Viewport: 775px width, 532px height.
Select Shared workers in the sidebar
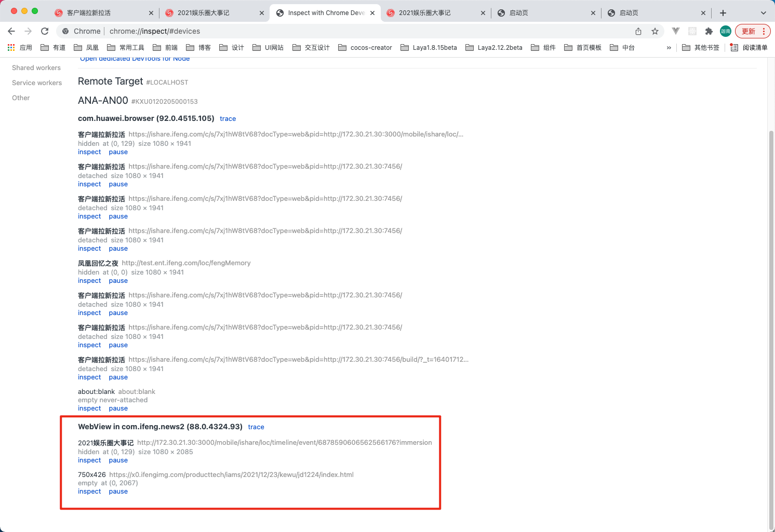pyautogui.click(x=36, y=67)
